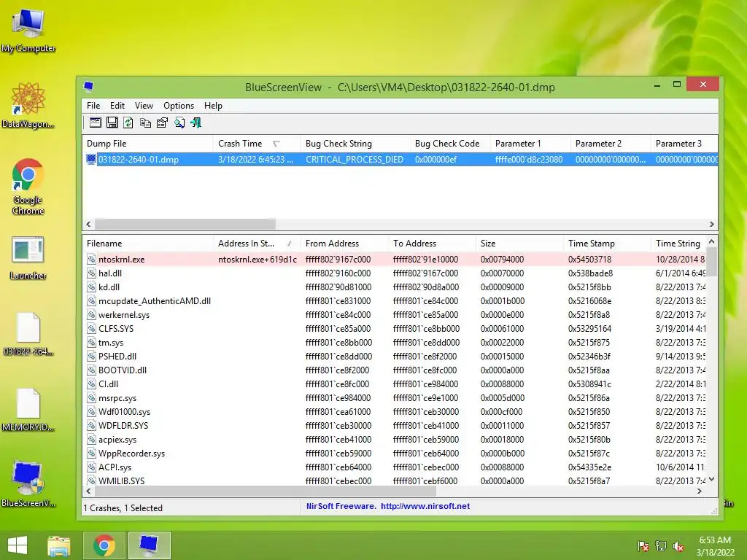Click the upper pane's right scroll arrow
This screenshot has width=747, height=560.
712,224
